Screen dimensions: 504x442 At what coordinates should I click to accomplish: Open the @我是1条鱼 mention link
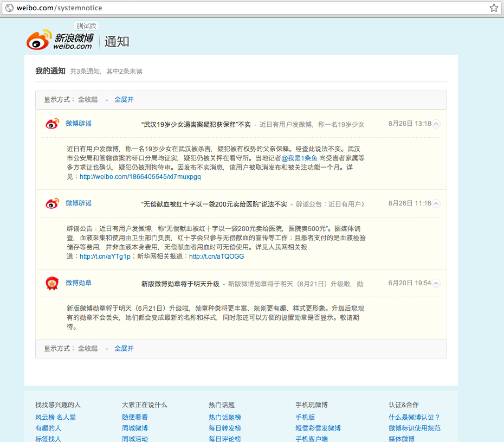coord(299,158)
